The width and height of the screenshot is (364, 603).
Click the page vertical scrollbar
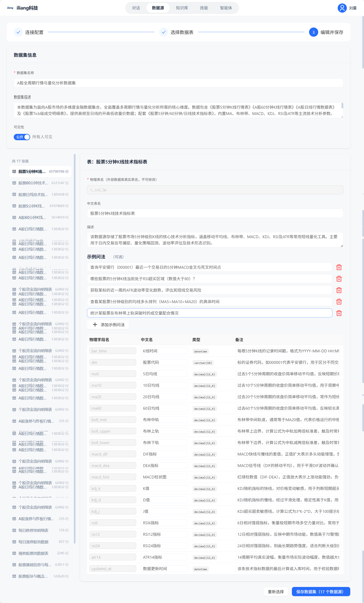point(363,42)
